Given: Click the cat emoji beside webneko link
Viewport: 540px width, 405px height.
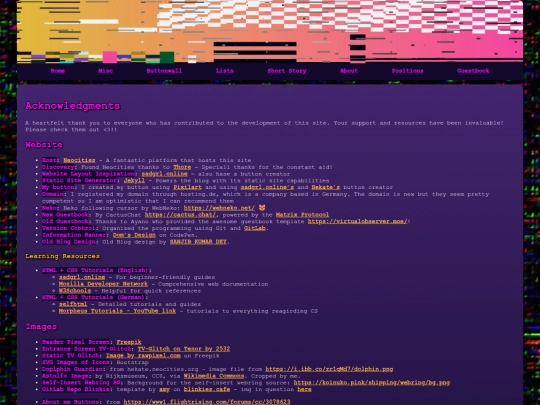Looking at the screenshot, I should pyautogui.click(x=262, y=208).
